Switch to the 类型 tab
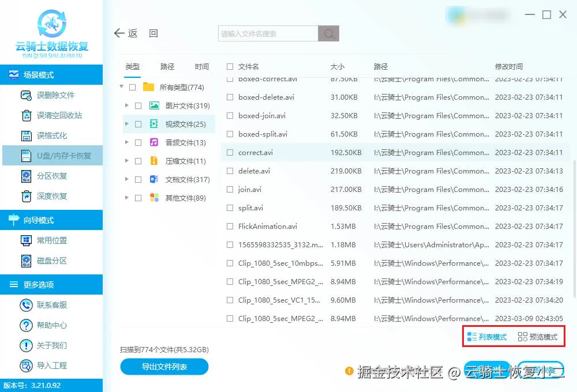This screenshot has width=577, height=392. click(133, 66)
